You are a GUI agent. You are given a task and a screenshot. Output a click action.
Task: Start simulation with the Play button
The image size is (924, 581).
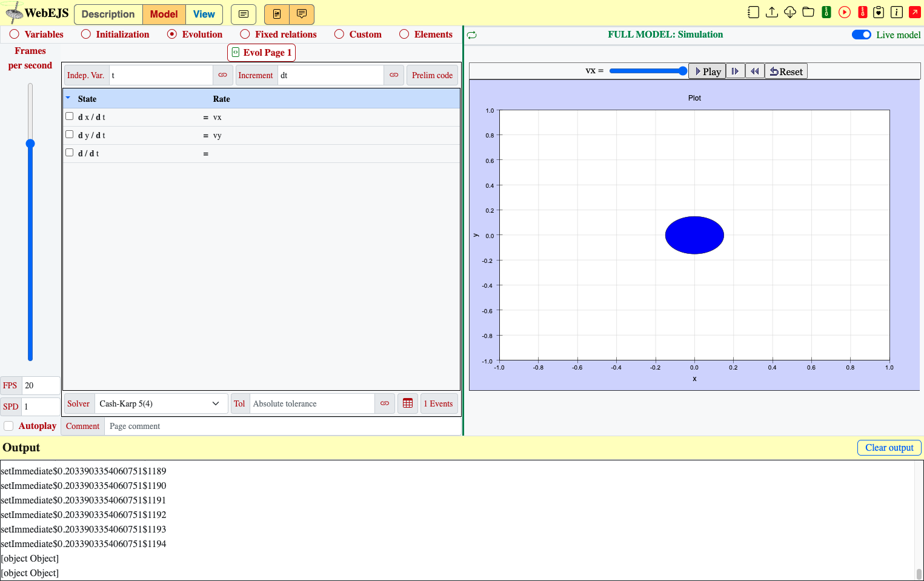tap(708, 71)
